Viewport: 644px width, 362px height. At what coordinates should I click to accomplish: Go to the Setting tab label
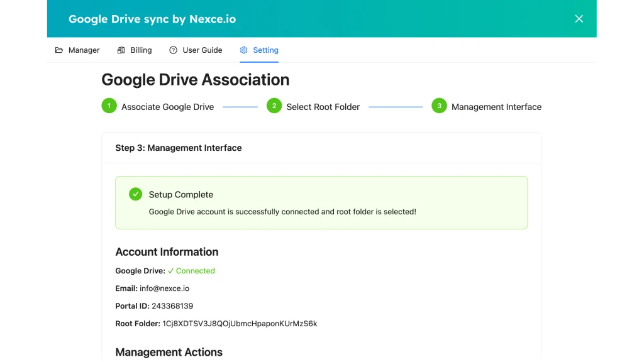point(265,50)
